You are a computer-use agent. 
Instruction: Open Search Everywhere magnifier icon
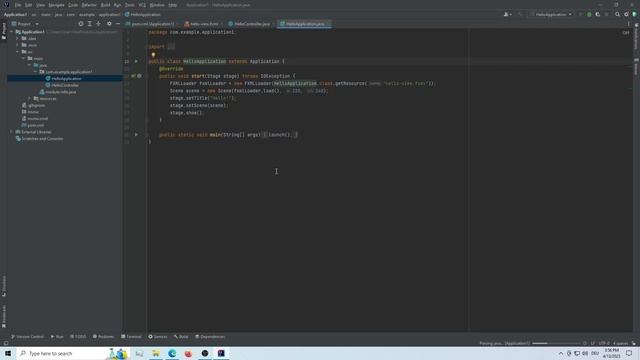point(617,14)
